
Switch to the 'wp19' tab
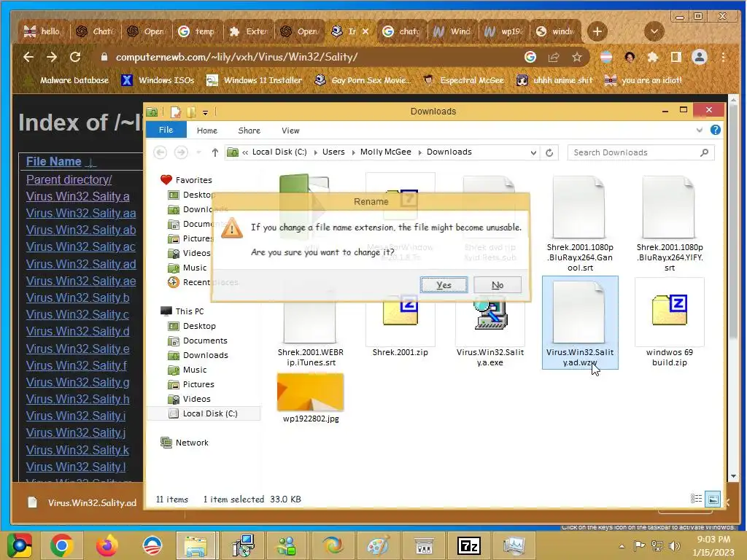[504, 31]
